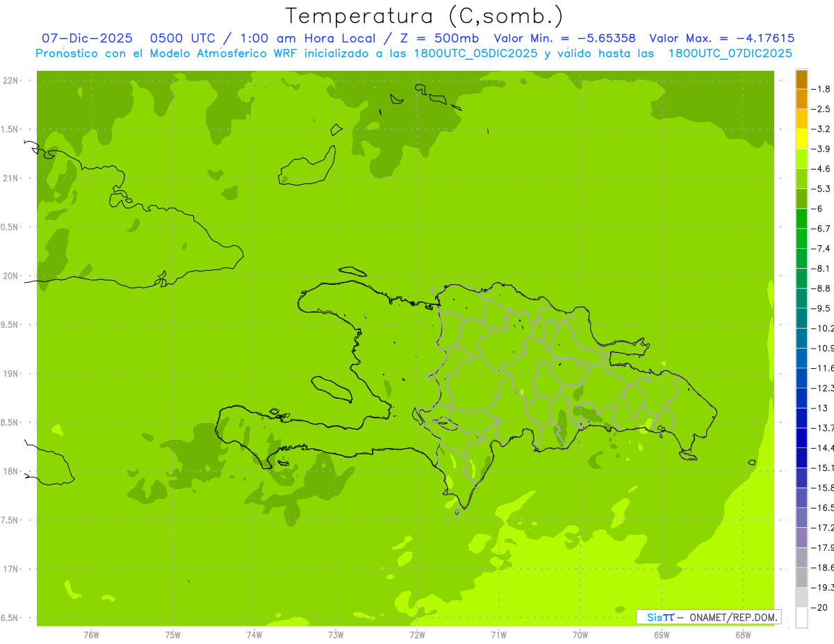Click the '22N' latitude axis label

(x=11, y=81)
